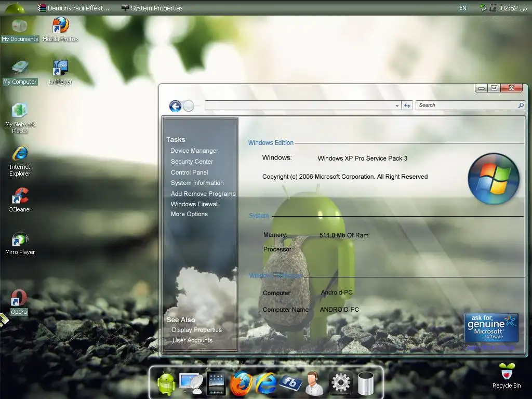
Task: Click the greyed forward navigation button
Action: (189, 106)
